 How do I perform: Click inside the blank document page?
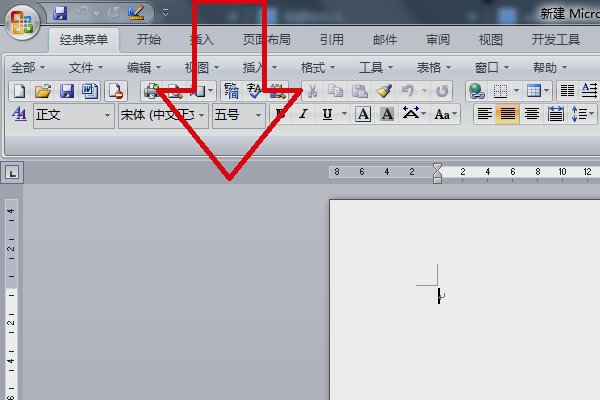[x=465, y=300]
